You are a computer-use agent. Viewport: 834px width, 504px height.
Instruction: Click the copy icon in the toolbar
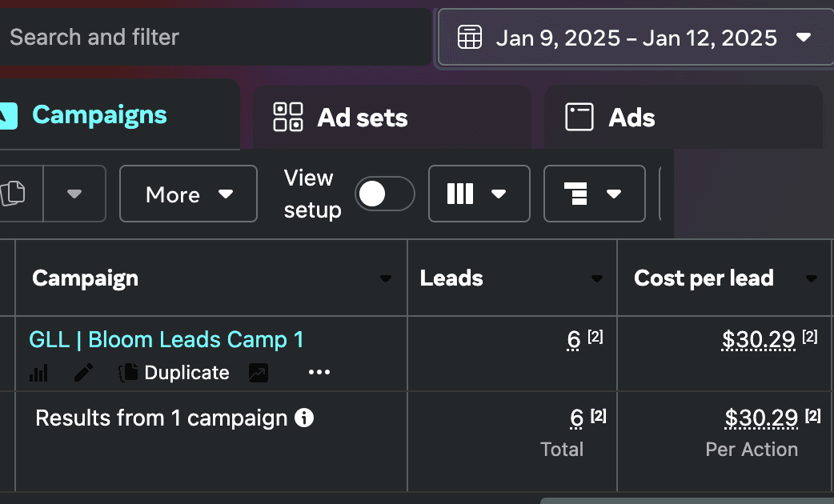pyautogui.click(x=14, y=194)
